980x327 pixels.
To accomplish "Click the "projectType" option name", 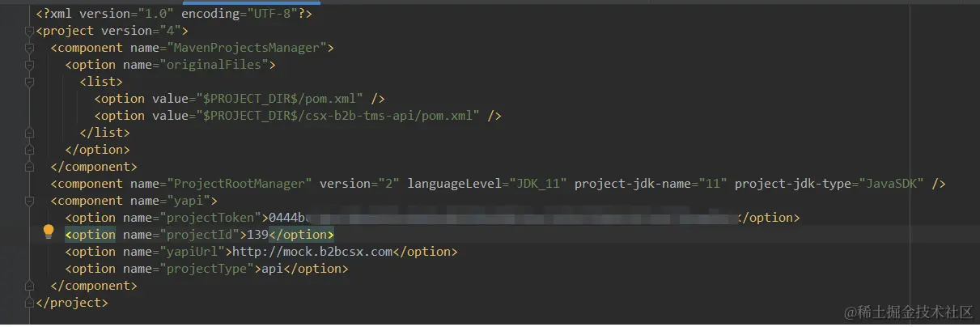I will point(210,269).
